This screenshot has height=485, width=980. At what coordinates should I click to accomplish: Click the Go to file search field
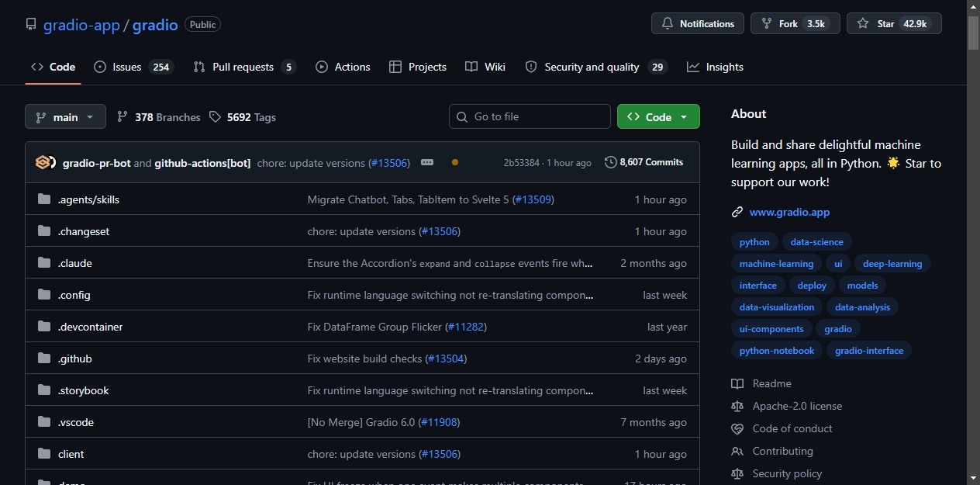(530, 116)
